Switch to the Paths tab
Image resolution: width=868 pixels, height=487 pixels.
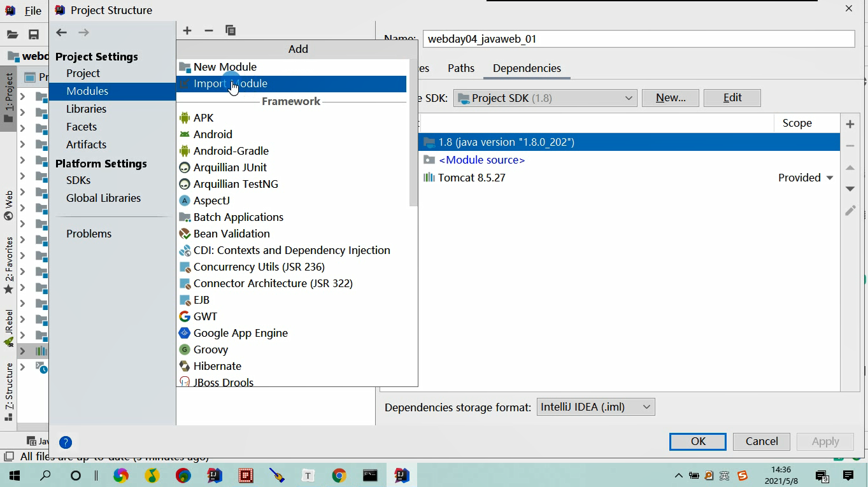[x=461, y=68]
